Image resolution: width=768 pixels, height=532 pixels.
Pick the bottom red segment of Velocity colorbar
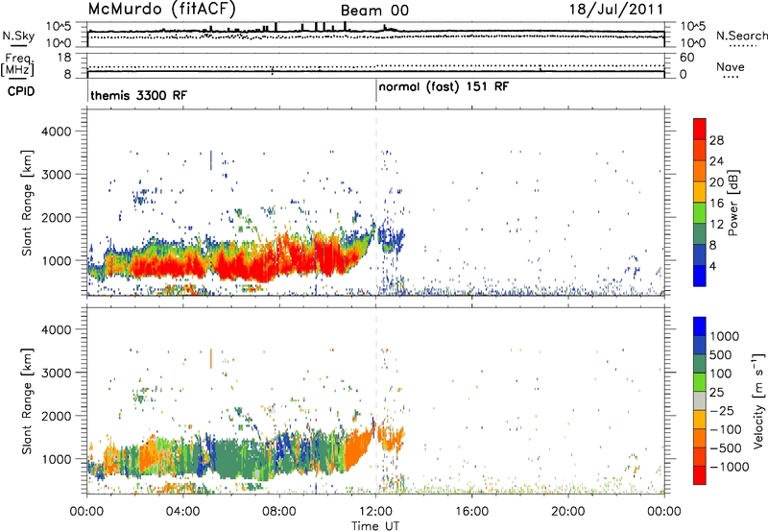point(700,475)
